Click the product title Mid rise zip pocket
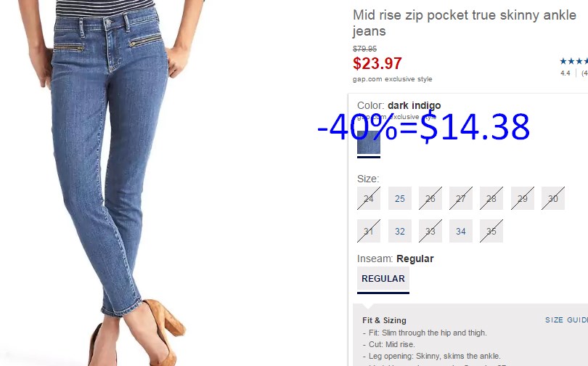 (x=465, y=23)
